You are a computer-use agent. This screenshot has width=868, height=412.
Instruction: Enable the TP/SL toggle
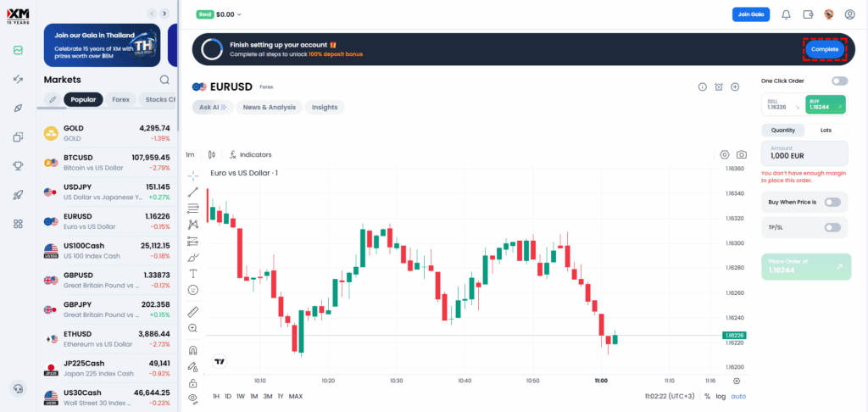click(x=832, y=227)
